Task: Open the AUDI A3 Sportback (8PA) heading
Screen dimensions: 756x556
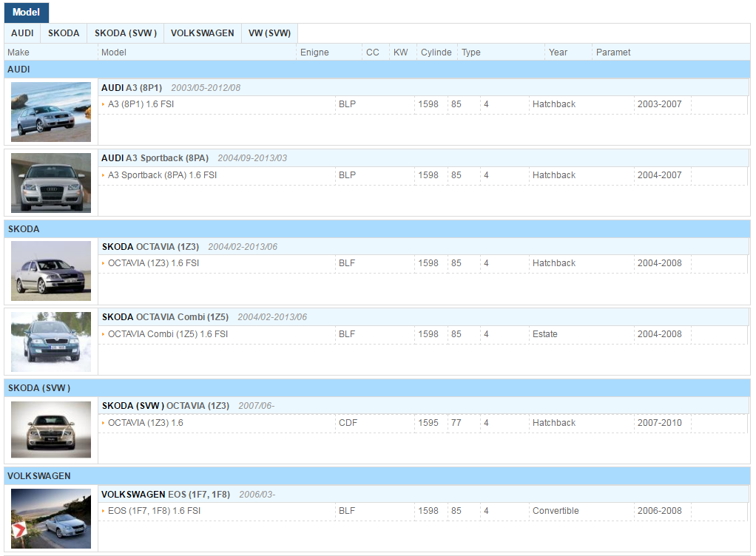Action: point(155,158)
